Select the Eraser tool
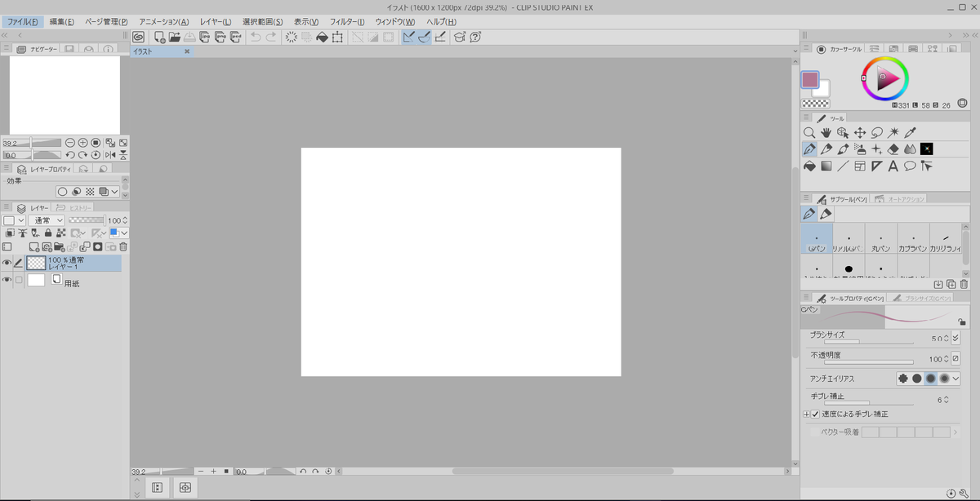980x501 pixels. [x=893, y=149]
